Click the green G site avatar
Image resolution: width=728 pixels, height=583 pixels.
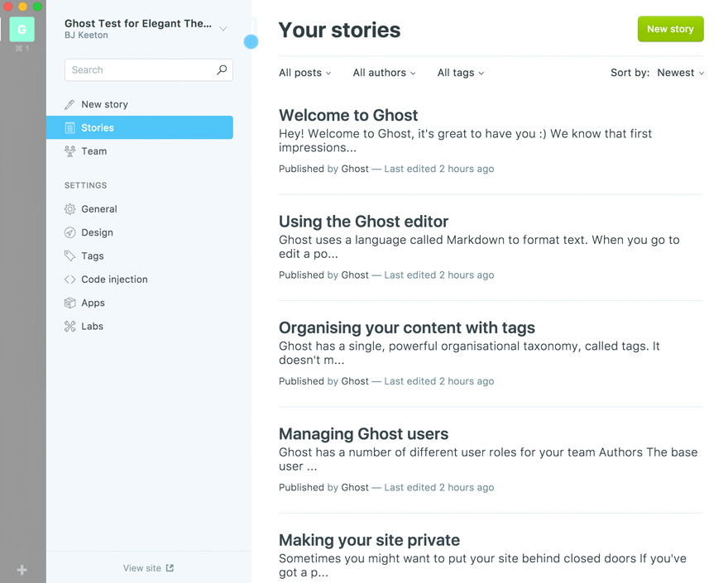pyautogui.click(x=22, y=29)
